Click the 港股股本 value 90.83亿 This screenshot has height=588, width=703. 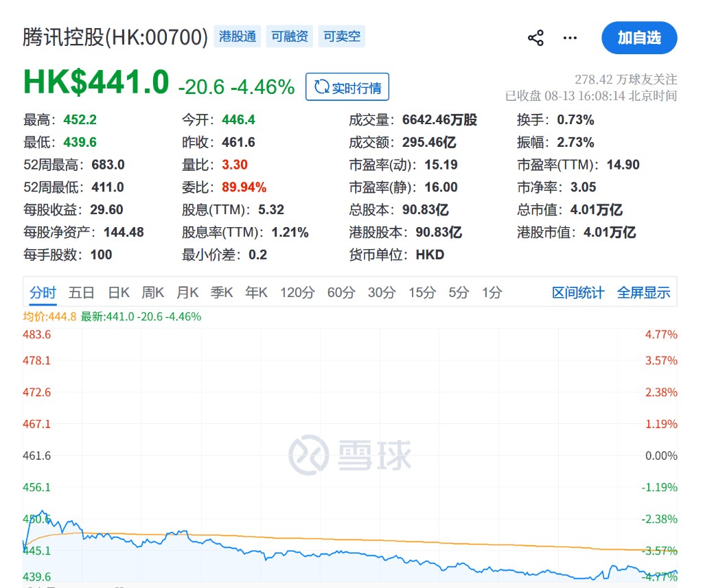(439, 232)
